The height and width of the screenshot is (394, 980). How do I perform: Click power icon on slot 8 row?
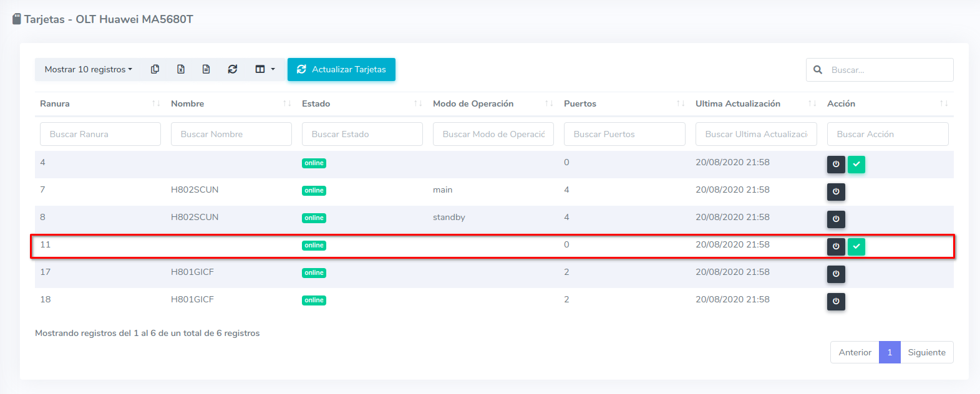point(836,219)
